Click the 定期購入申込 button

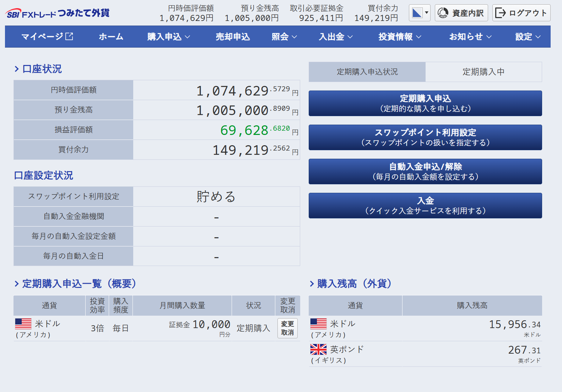425,103
